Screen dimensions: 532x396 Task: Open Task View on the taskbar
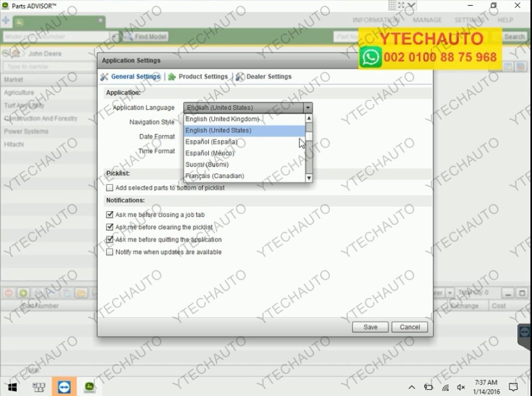click(38, 387)
